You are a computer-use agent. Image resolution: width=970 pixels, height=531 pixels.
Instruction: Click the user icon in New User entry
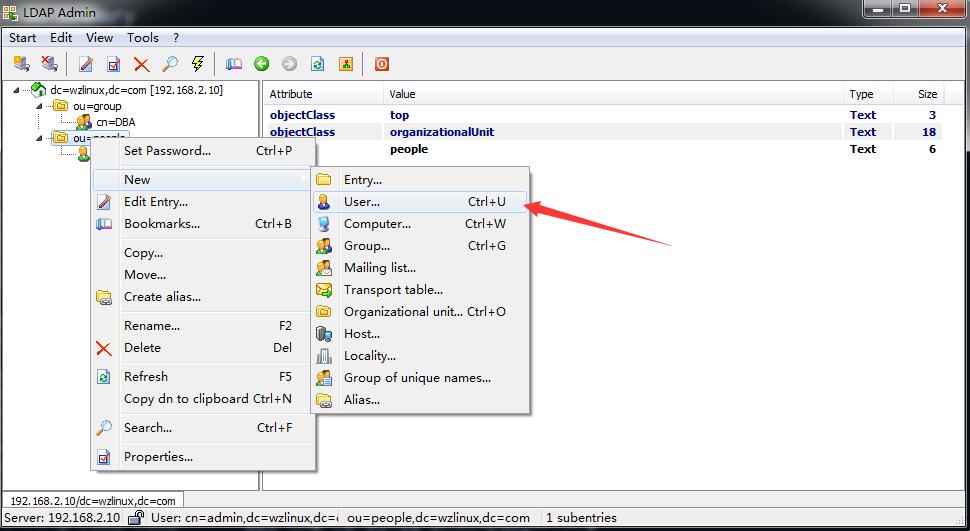[x=324, y=202]
